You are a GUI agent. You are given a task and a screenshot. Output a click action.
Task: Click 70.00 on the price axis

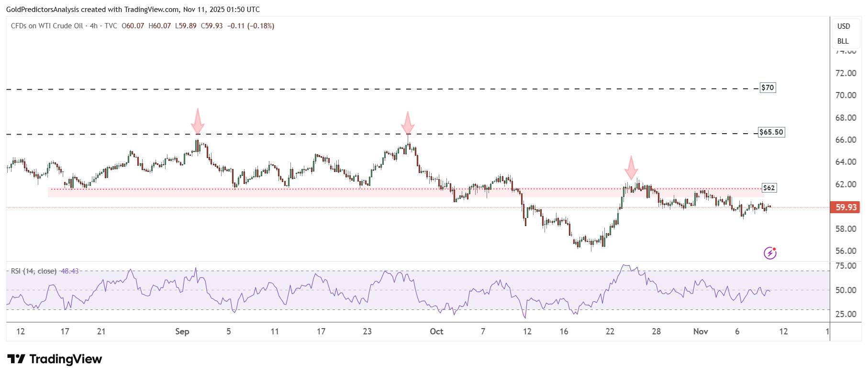click(x=846, y=95)
